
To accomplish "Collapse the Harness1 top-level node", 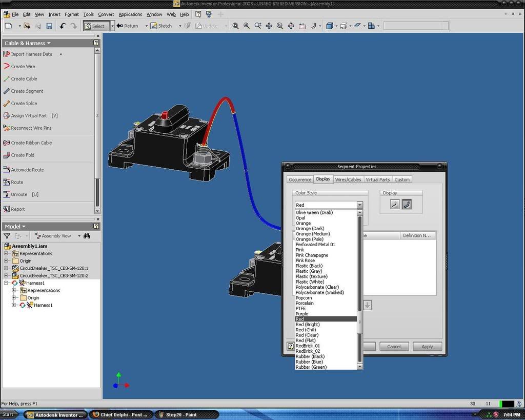I will (6, 283).
